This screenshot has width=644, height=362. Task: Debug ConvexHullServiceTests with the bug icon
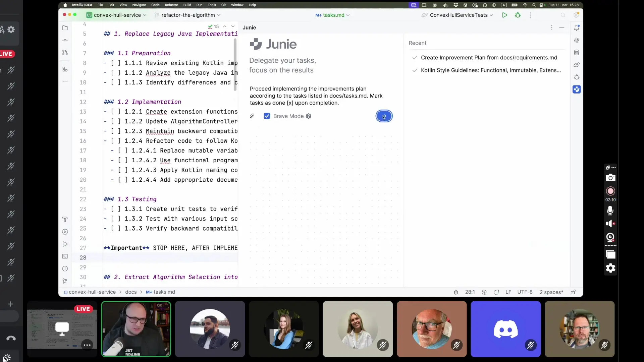(x=518, y=15)
